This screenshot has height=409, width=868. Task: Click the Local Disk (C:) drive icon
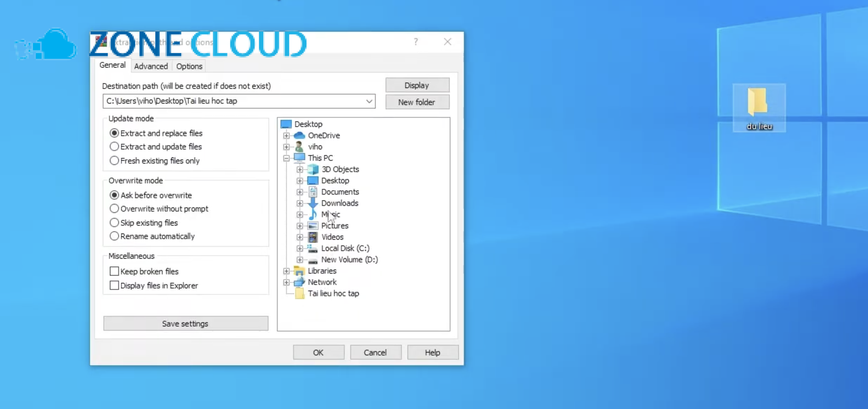(313, 248)
